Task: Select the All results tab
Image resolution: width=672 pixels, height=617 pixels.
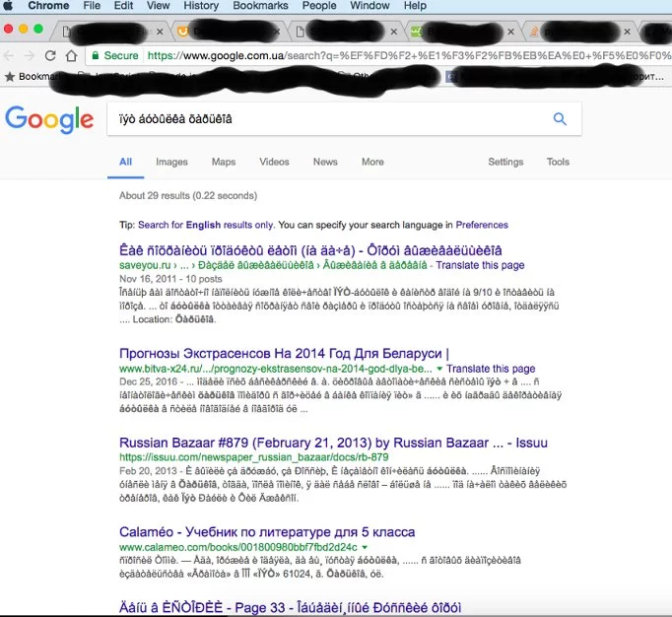Action: coord(125,162)
